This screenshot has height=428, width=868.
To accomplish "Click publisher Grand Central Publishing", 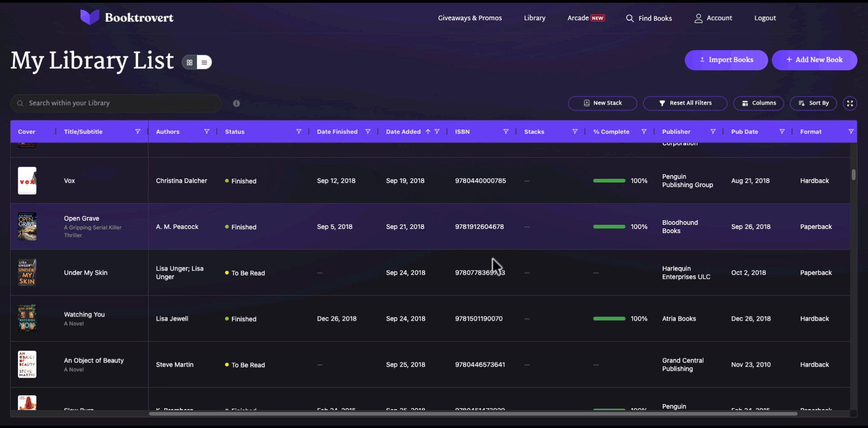I will (683, 364).
